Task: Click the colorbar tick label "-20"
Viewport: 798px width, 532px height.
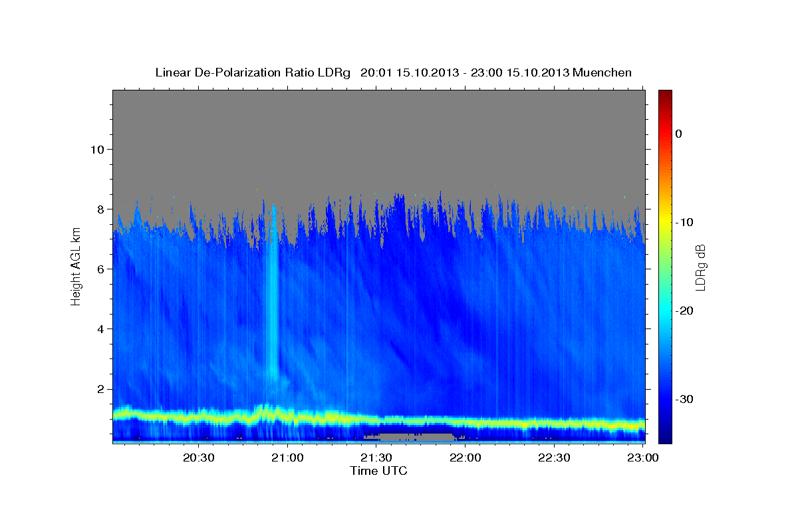Action: tap(685, 311)
